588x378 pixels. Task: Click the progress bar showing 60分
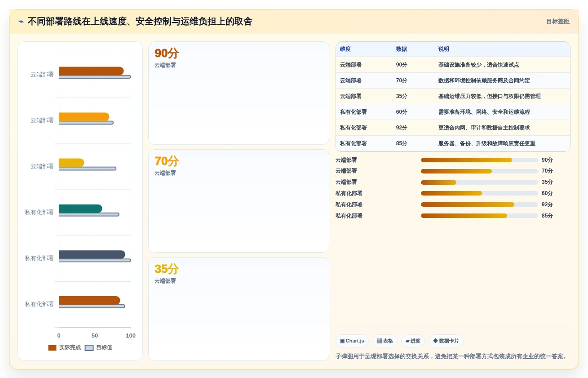click(x=479, y=193)
